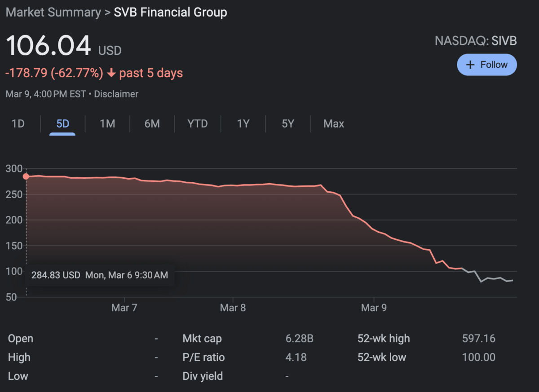Viewport: 539px width, 392px height.
Task: Click the red down arrow icon
Action: (112, 73)
